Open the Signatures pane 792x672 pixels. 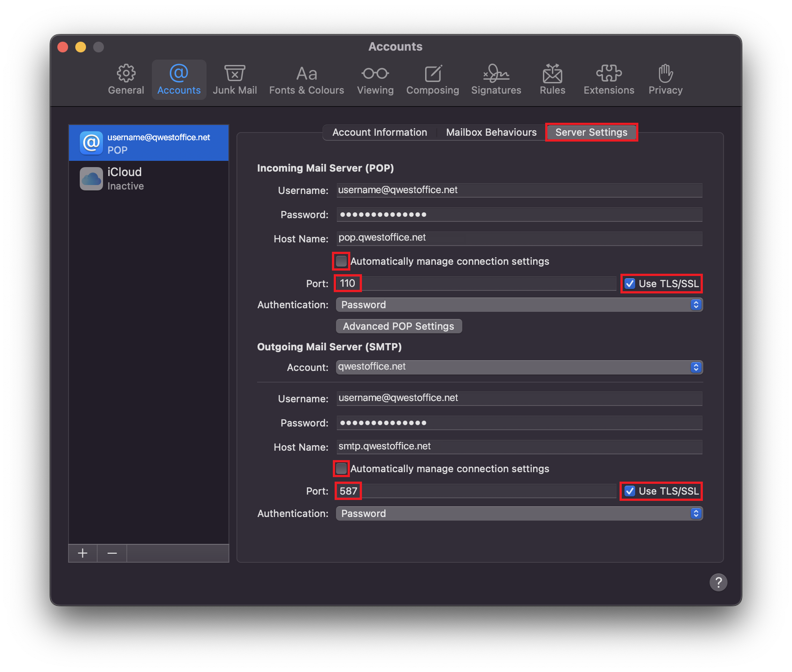tap(496, 80)
